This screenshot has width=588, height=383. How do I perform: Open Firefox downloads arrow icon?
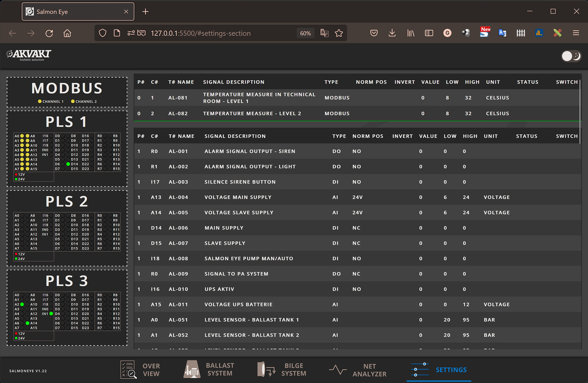(x=392, y=33)
